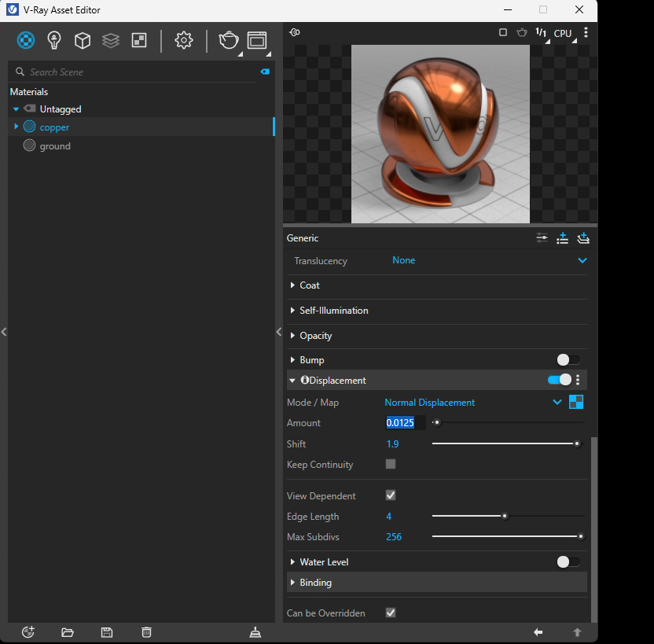The height and width of the screenshot is (644, 654).
Task: Show the V-Ray Frame Buffer window
Action: pyautogui.click(x=257, y=40)
